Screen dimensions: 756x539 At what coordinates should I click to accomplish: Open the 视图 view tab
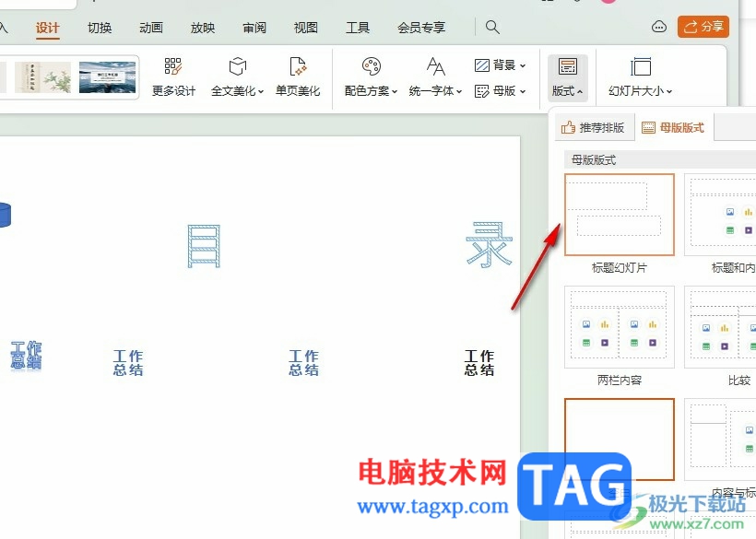[306, 28]
